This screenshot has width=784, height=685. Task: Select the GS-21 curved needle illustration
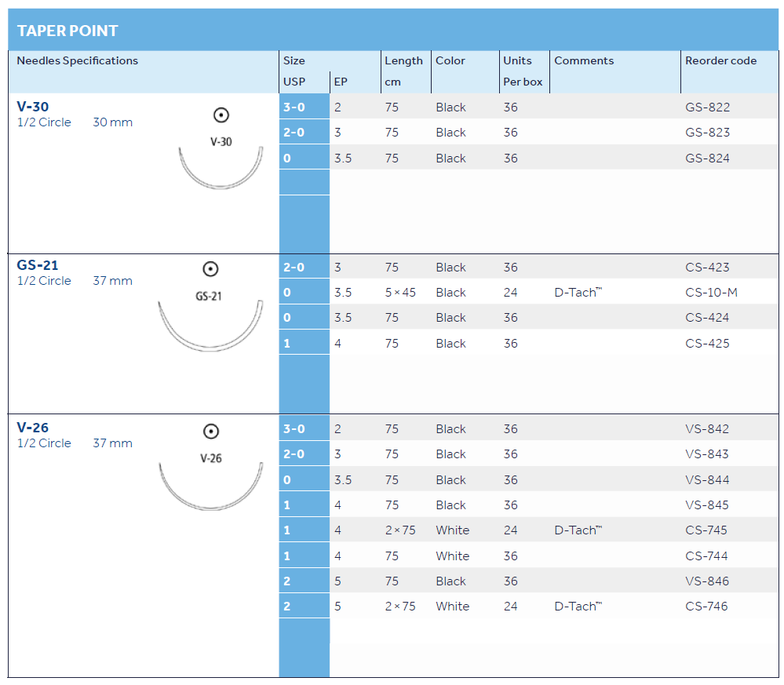point(210,326)
